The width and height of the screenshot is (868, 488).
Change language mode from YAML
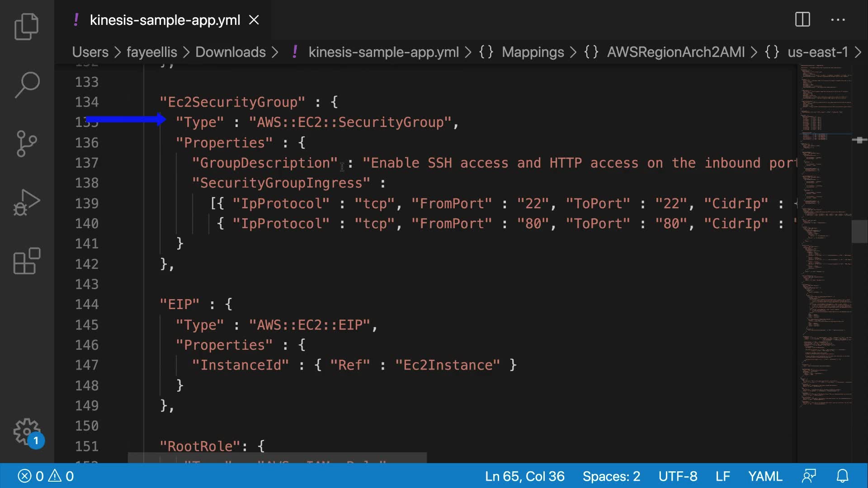point(765,476)
